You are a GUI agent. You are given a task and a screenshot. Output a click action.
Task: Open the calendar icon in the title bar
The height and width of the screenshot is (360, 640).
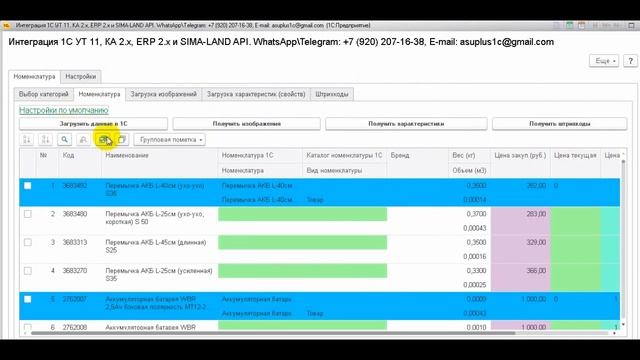point(582,25)
